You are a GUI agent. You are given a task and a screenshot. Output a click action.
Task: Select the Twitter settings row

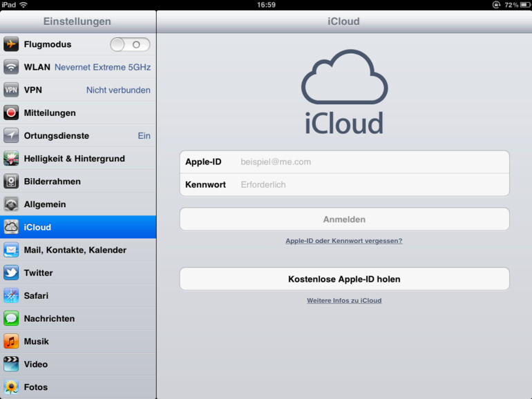[78, 273]
